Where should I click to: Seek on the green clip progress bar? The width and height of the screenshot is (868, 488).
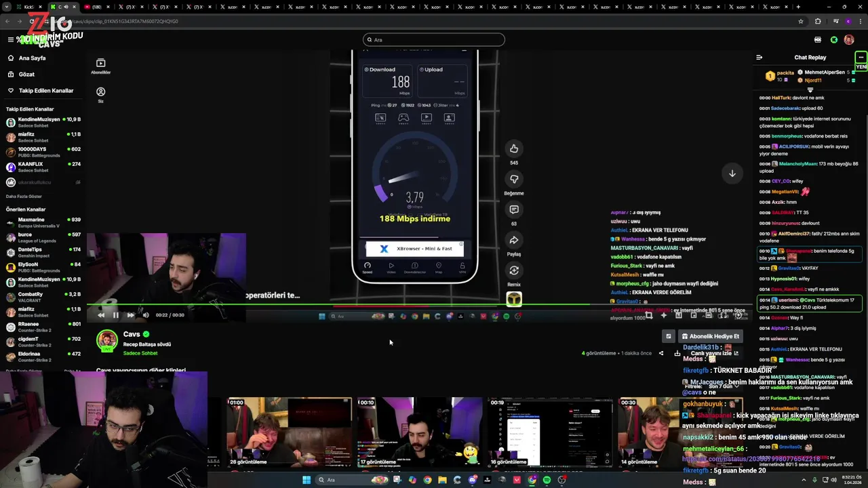coord(420,304)
